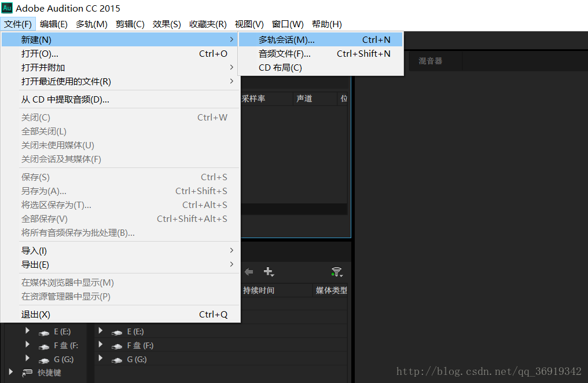The height and width of the screenshot is (383, 588).
Task: Select the 快捷键 shortcuts icon
Action: click(x=27, y=373)
